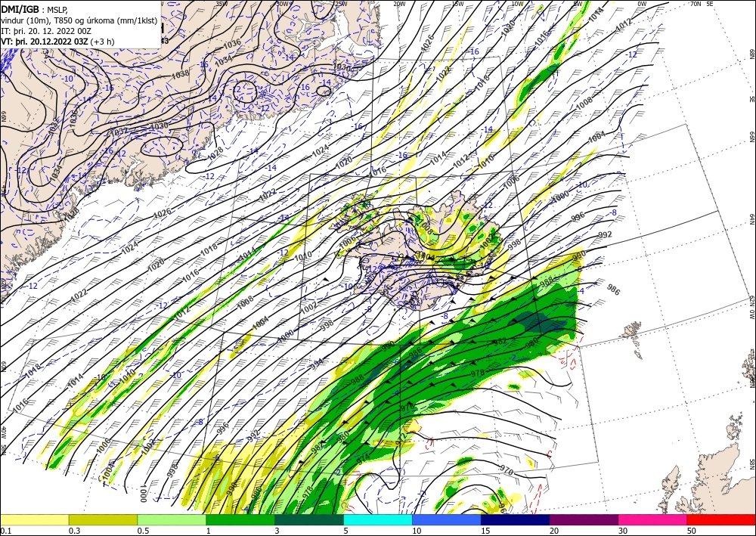Click the "VT: þri. 20.12.2022 03Z (+3 h)" line
Image resolution: width=756 pixels, height=536 pixels.
[x=57, y=42]
